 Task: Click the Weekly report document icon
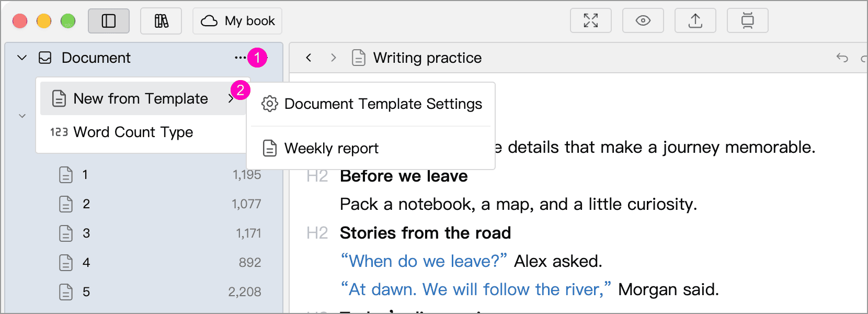point(270,148)
